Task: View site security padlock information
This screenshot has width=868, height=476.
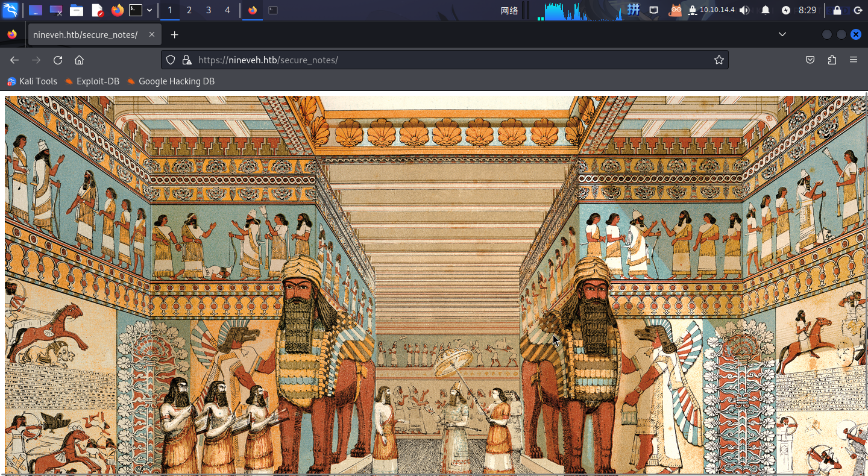Action: [187, 60]
